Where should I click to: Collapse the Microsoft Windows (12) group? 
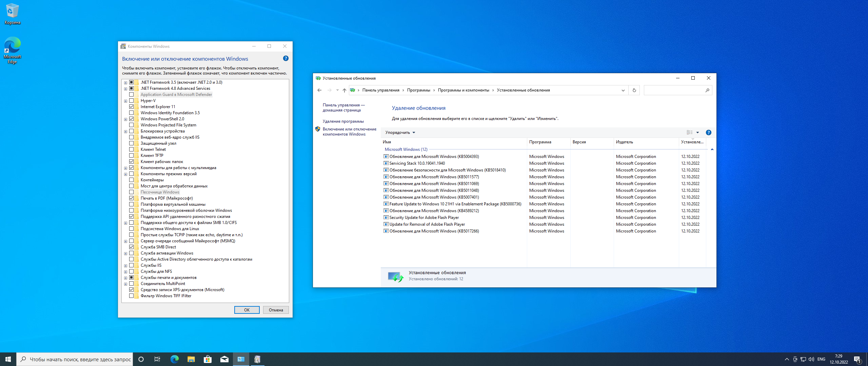coord(712,149)
